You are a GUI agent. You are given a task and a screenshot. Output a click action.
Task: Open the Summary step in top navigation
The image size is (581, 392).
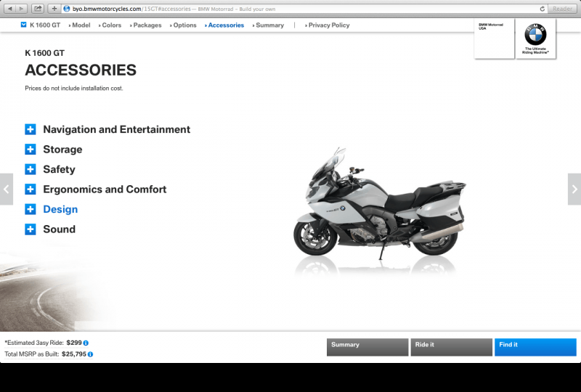coord(268,25)
